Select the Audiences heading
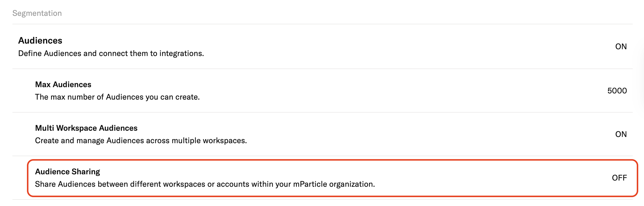 [x=40, y=40]
